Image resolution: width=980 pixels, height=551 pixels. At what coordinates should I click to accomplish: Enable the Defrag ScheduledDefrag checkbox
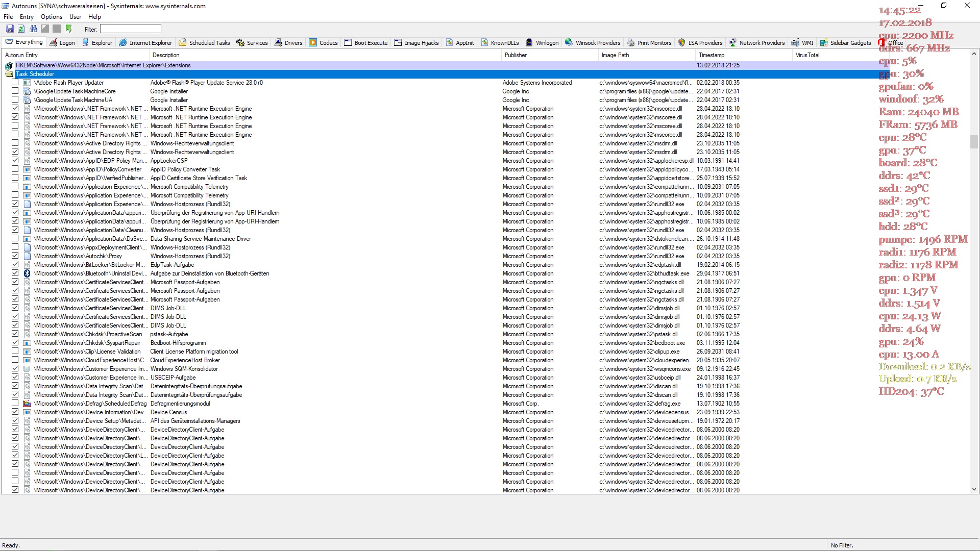click(15, 403)
